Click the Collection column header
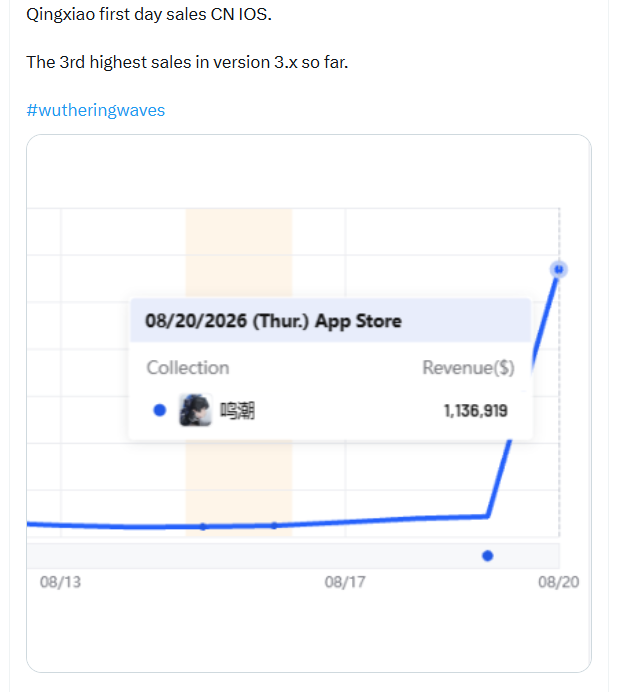Image resolution: width=640 pixels, height=692 pixels. 188,368
